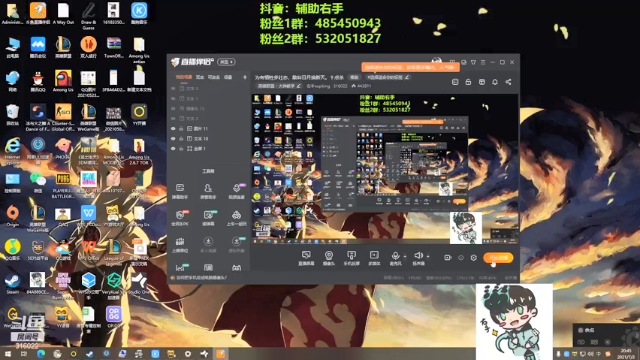The image size is (640, 360).
Task: Toggle preview eye icon in bottom bar
Action: 461,258
